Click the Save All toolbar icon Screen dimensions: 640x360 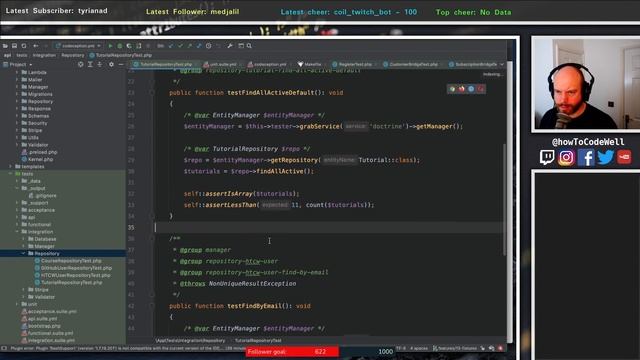14,46
